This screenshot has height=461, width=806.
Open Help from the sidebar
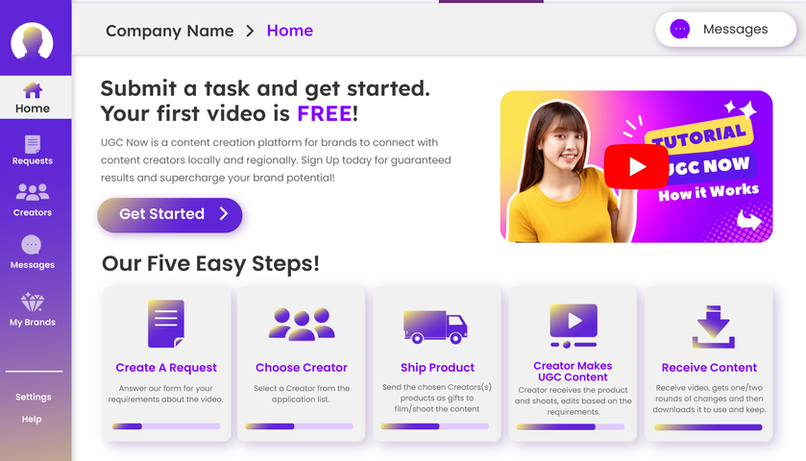tap(31, 419)
